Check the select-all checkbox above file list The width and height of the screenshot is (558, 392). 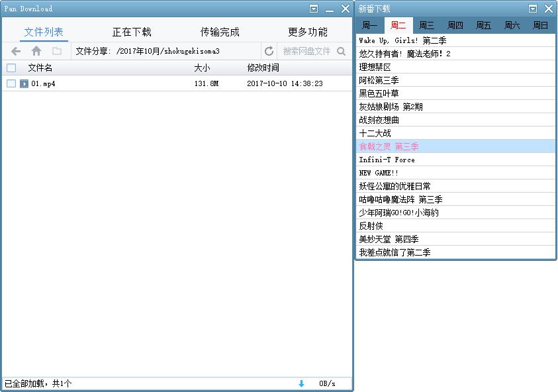(11, 68)
